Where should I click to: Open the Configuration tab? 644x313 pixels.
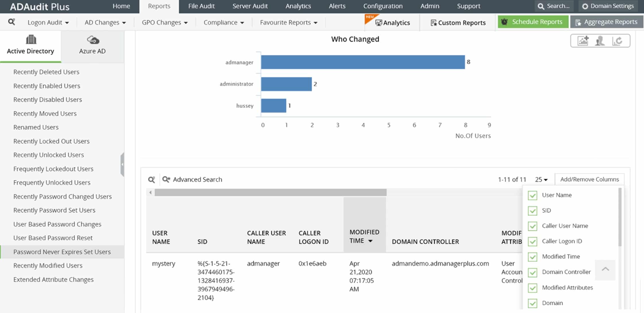tap(383, 6)
